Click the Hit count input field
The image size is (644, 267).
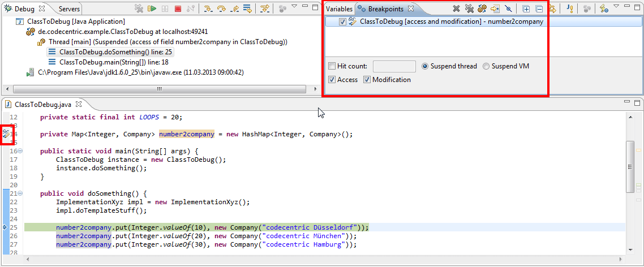tap(394, 66)
